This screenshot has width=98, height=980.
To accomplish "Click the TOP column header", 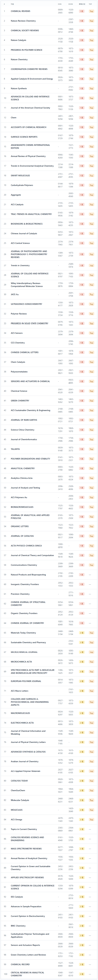I will point(90,4).
